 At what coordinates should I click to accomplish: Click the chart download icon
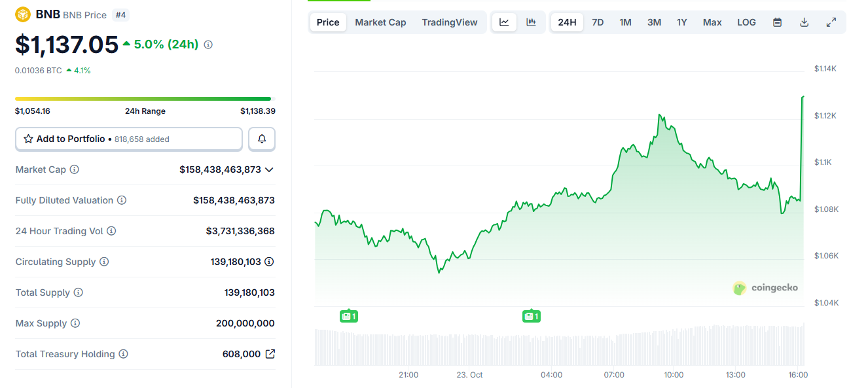click(x=804, y=22)
